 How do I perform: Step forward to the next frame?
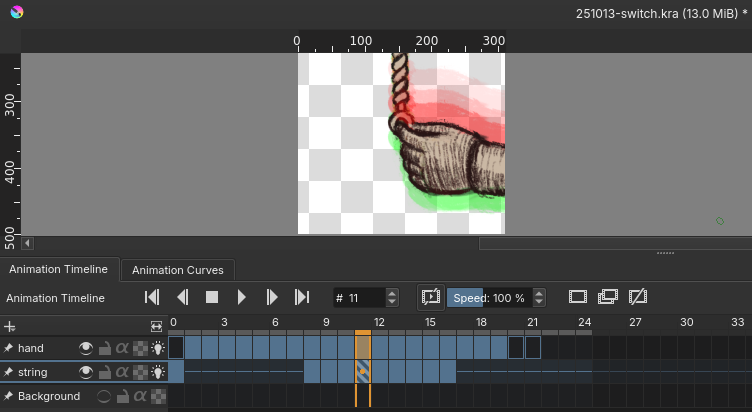[272, 297]
